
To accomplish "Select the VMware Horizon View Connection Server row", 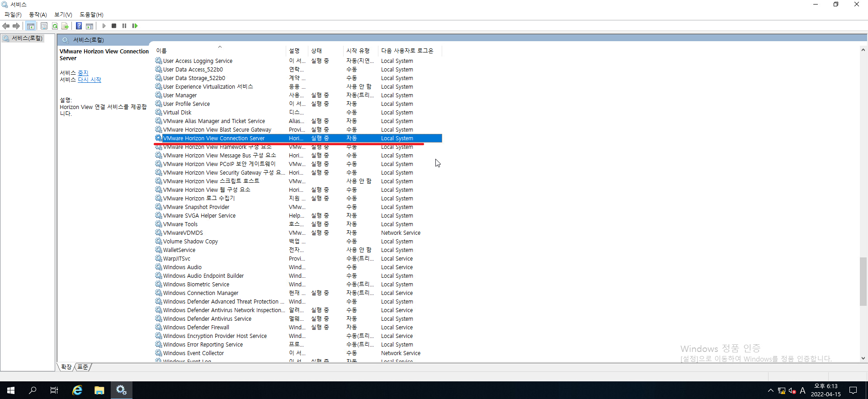I will coord(298,138).
